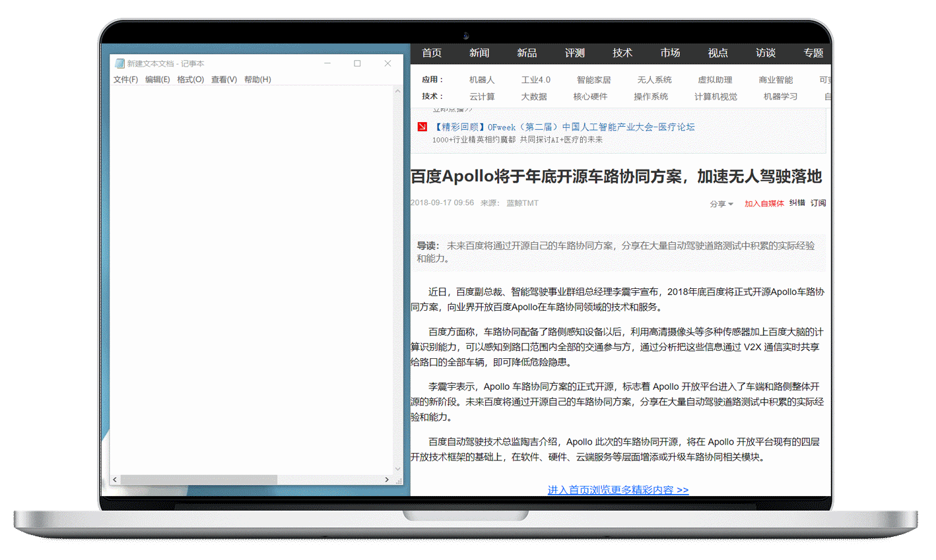Open the 查看(V) menu in Notepad
Viewport: 936px width, 560px height.
tap(224, 80)
